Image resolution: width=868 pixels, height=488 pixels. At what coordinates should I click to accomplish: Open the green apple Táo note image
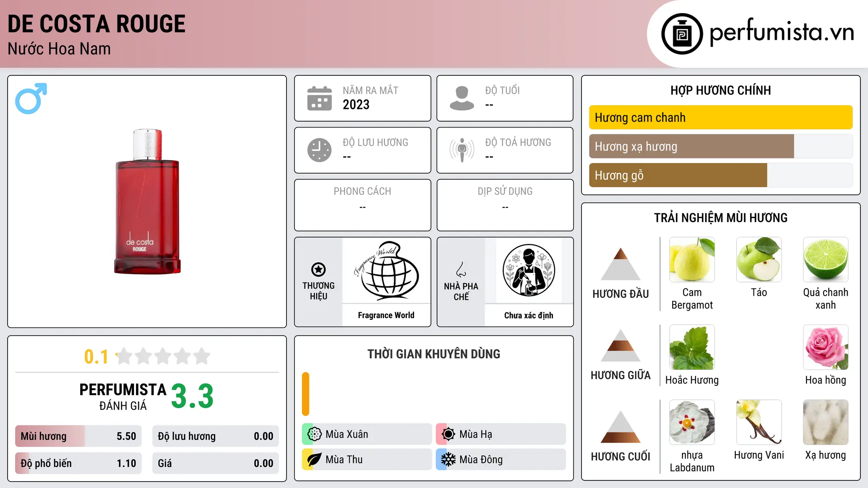(x=759, y=260)
